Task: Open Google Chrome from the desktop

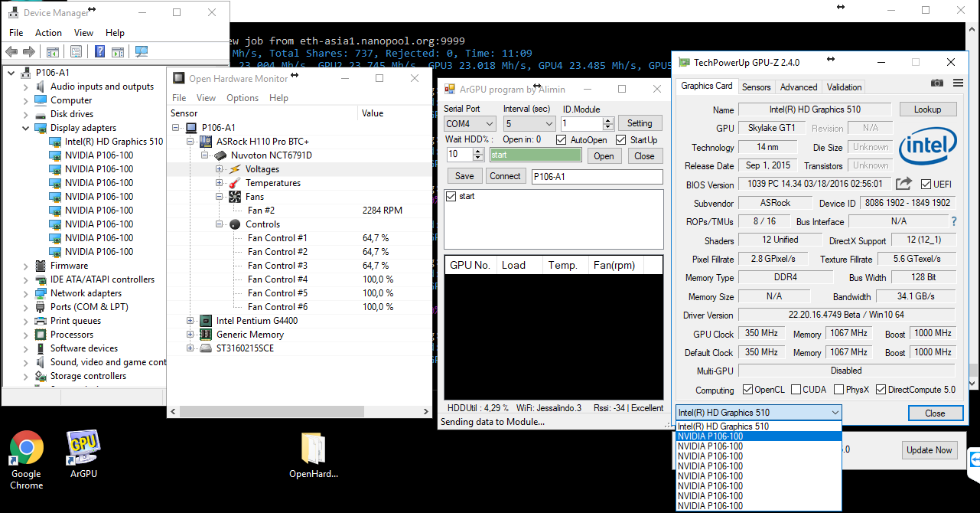Action: [26, 448]
